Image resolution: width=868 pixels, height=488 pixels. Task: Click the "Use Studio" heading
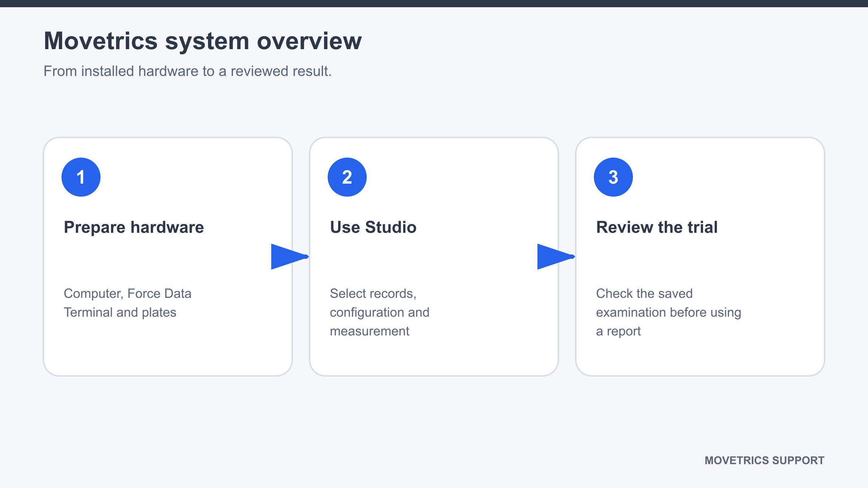[x=373, y=227]
